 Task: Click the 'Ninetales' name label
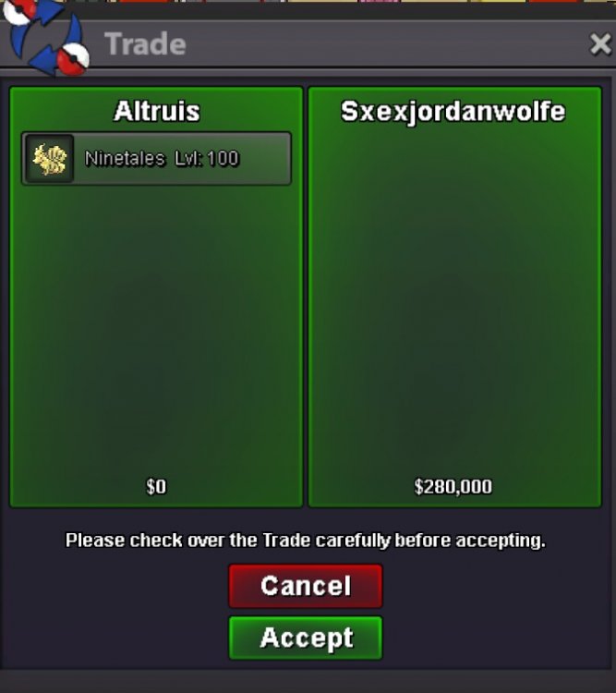(125, 159)
